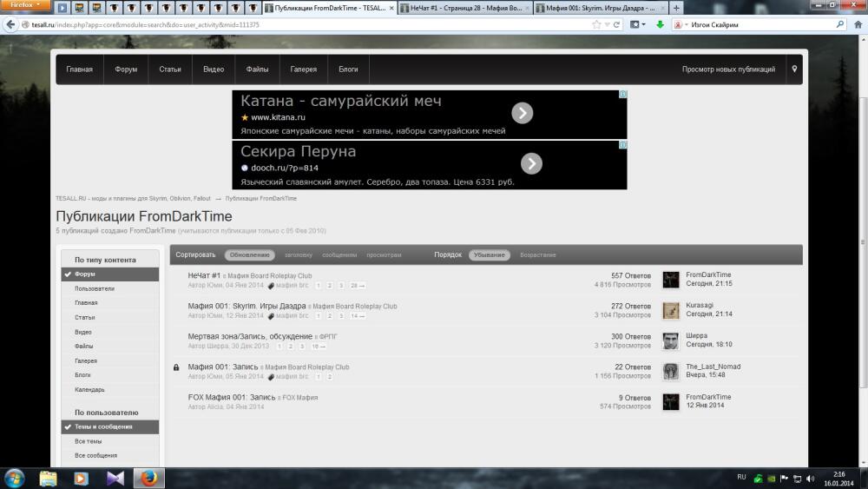Image resolution: width=868 pixels, height=489 pixels.
Task: Open File Explorer from taskbar
Action: [x=48, y=478]
